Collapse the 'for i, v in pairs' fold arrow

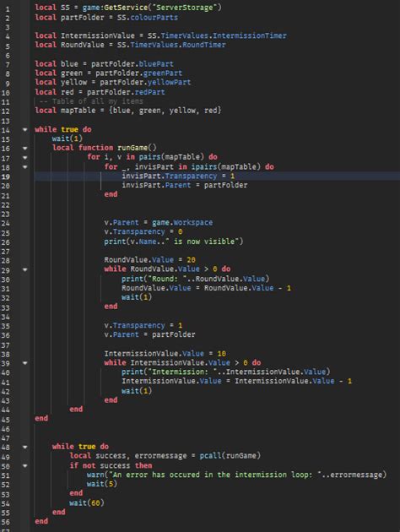click(24, 157)
